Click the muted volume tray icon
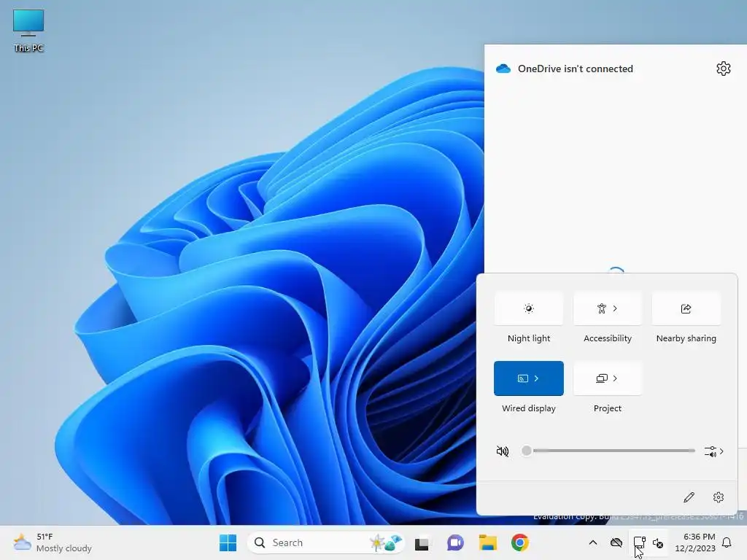This screenshot has height=560, width=747. coord(658,542)
